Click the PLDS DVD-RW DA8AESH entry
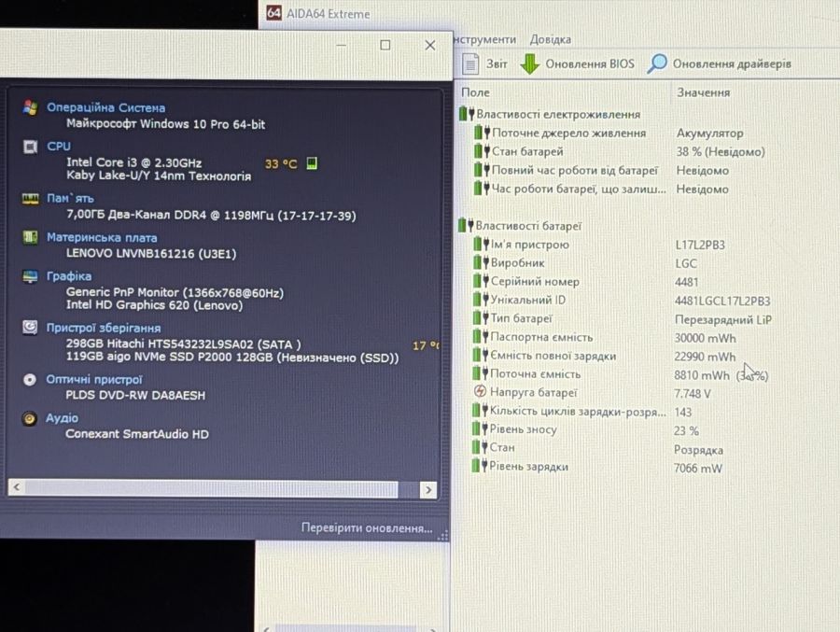This screenshot has width=840, height=632. click(135, 395)
